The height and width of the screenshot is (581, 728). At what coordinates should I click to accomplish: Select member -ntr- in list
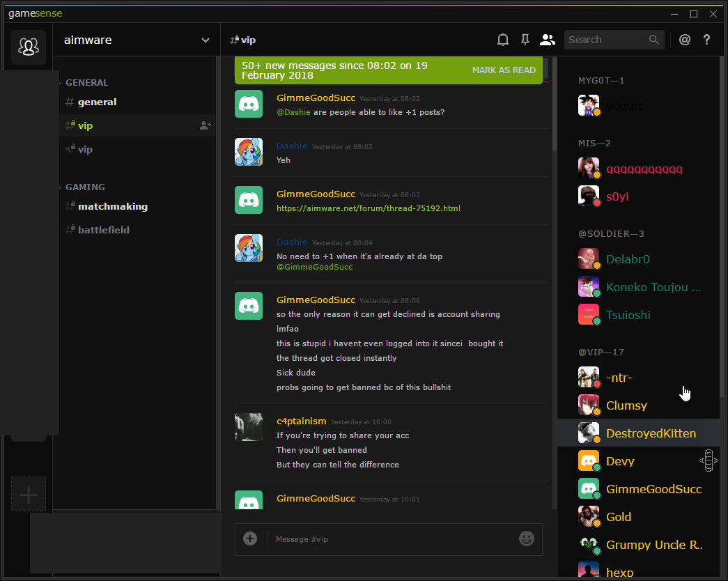tap(638, 378)
